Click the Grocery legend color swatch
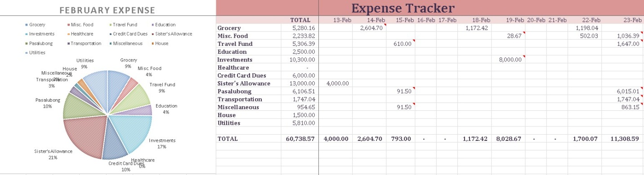The image size is (644, 175). coord(27,25)
